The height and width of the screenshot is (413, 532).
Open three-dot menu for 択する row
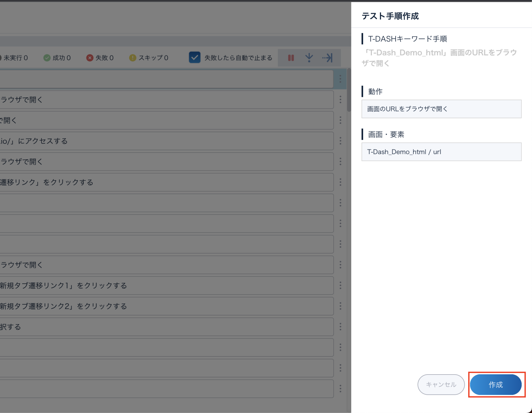pos(340,327)
